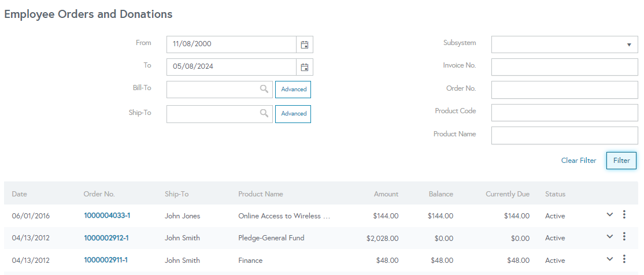644x275 pixels.
Task: Open more options for order 1000004033-1
Action: 624,214
